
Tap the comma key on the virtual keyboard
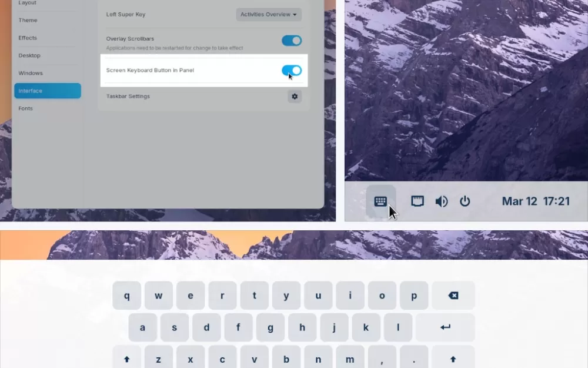click(382, 359)
